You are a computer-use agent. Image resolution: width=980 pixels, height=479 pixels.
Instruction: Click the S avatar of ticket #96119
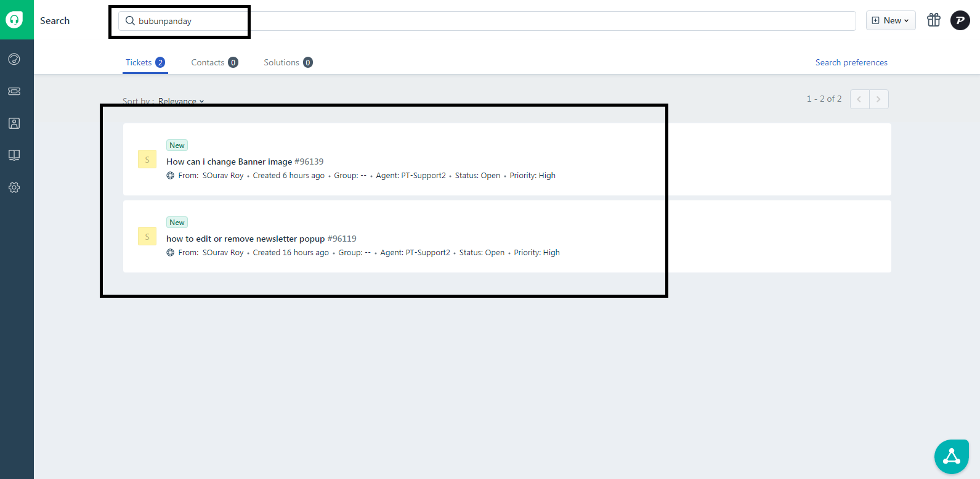click(x=147, y=237)
